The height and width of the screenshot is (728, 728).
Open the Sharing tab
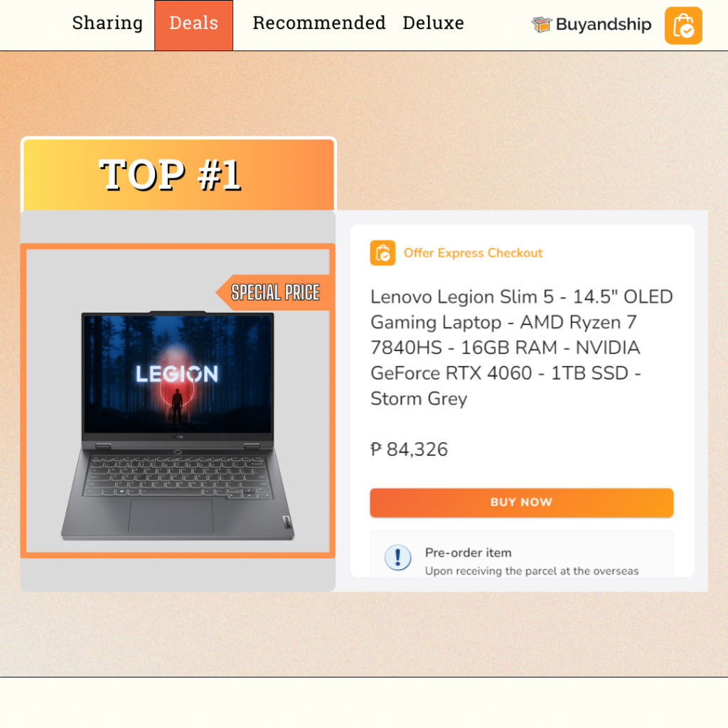[107, 23]
